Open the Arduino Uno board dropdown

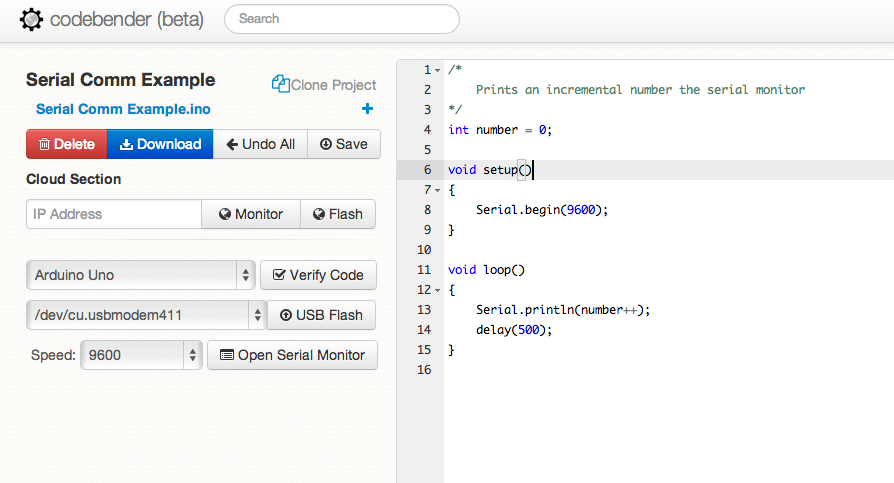(x=140, y=275)
